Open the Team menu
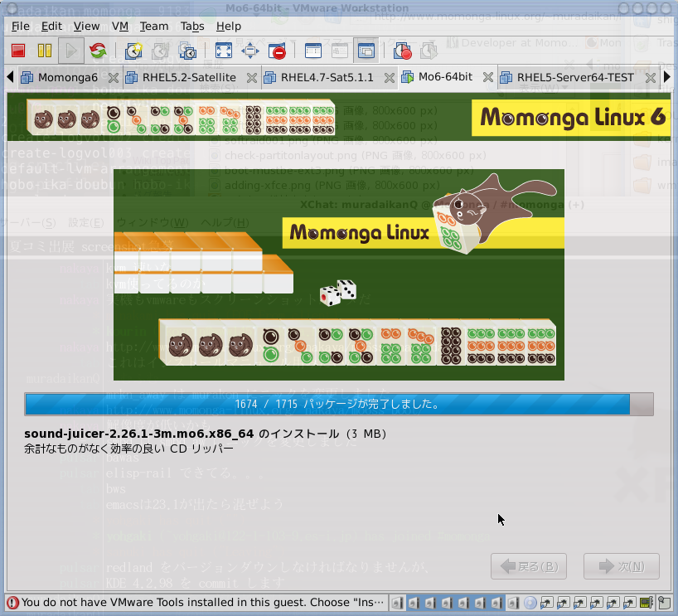Image resolution: width=678 pixels, height=616 pixels. (154, 27)
